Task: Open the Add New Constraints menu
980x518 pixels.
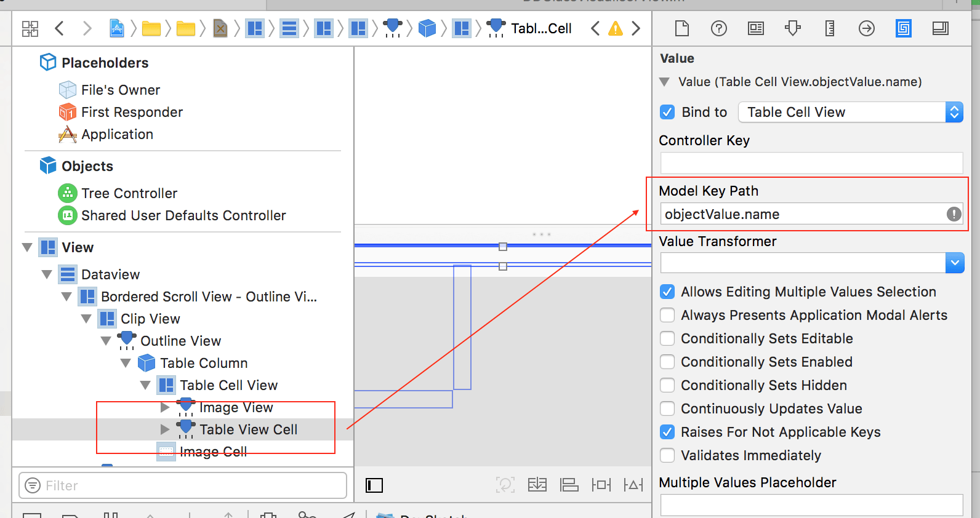Action: pyautogui.click(x=601, y=485)
